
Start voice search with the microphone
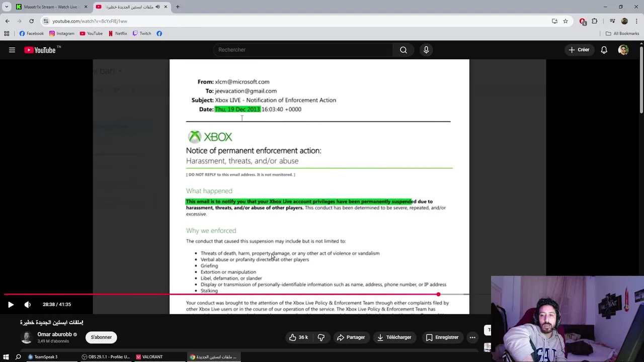[426, 50]
